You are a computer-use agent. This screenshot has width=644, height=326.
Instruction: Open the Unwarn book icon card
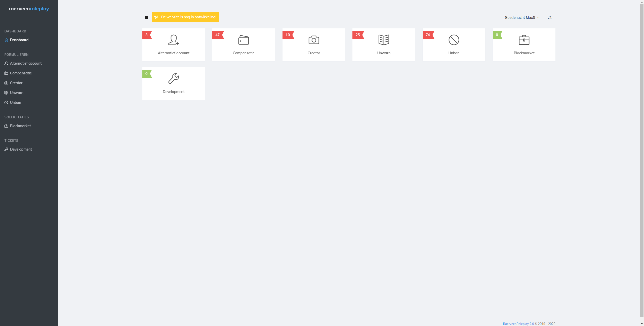(384, 40)
